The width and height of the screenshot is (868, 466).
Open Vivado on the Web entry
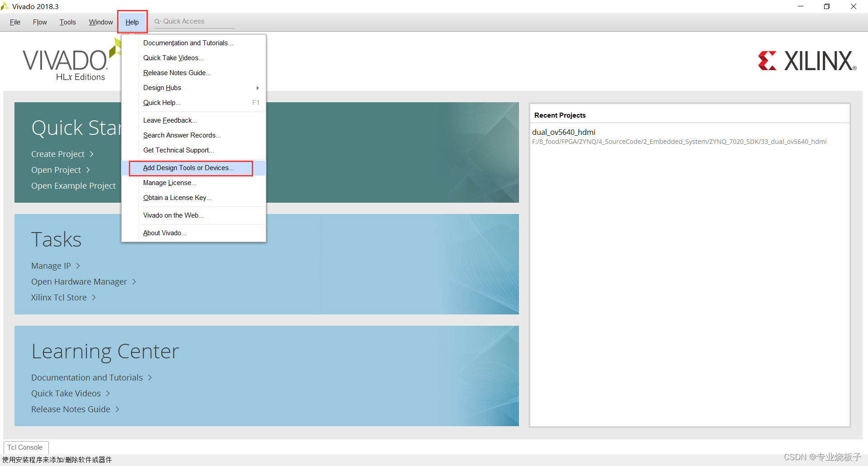193,215
